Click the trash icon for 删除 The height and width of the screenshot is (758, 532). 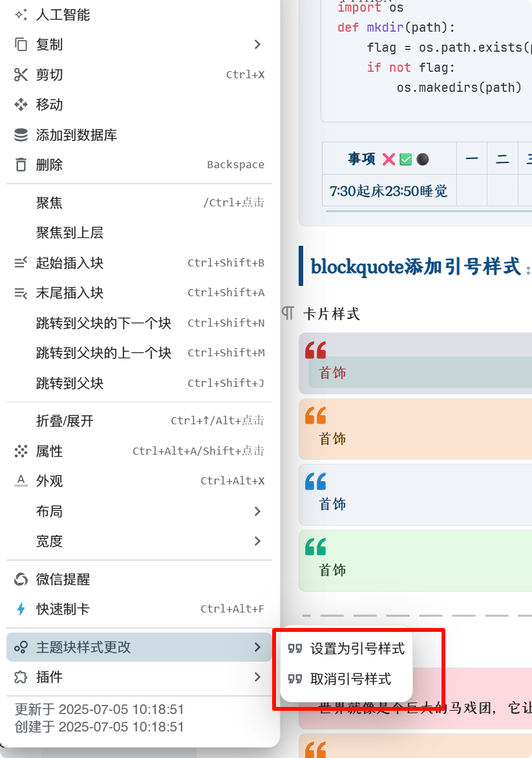pyautogui.click(x=21, y=165)
